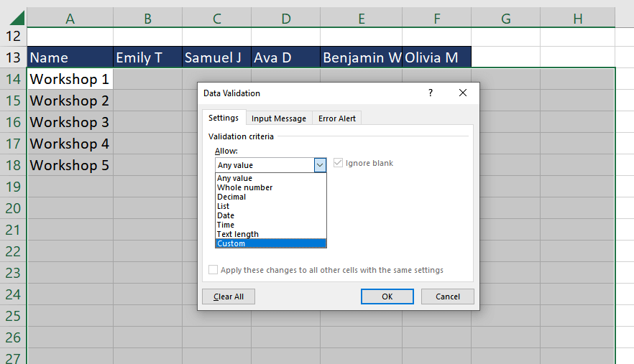Select row 14 header
Viewport: 634px width, 364px height.
tap(13, 79)
